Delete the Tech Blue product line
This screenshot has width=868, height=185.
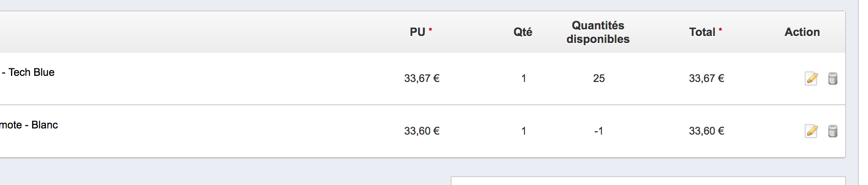pyautogui.click(x=832, y=78)
